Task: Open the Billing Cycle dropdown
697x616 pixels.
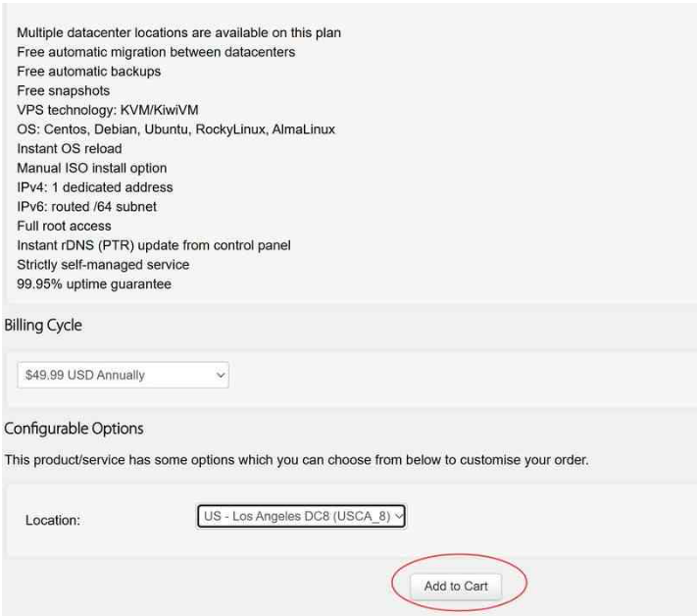Action: point(123,375)
